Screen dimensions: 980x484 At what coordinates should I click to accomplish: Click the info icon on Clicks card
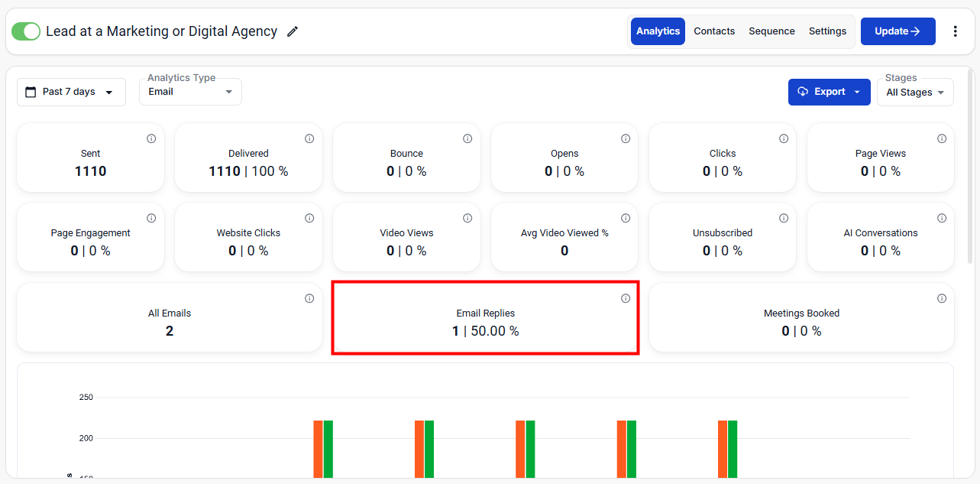point(784,138)
